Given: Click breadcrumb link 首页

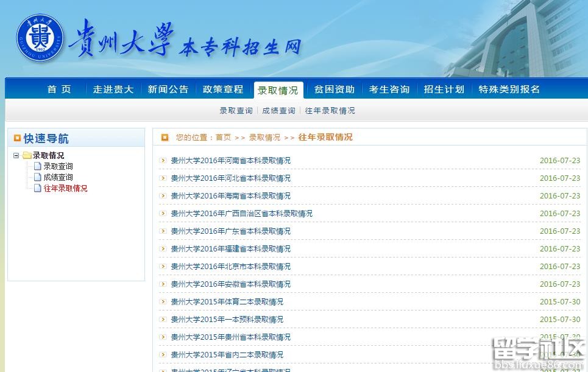Looking at the screenshot, I should point(224,138).
